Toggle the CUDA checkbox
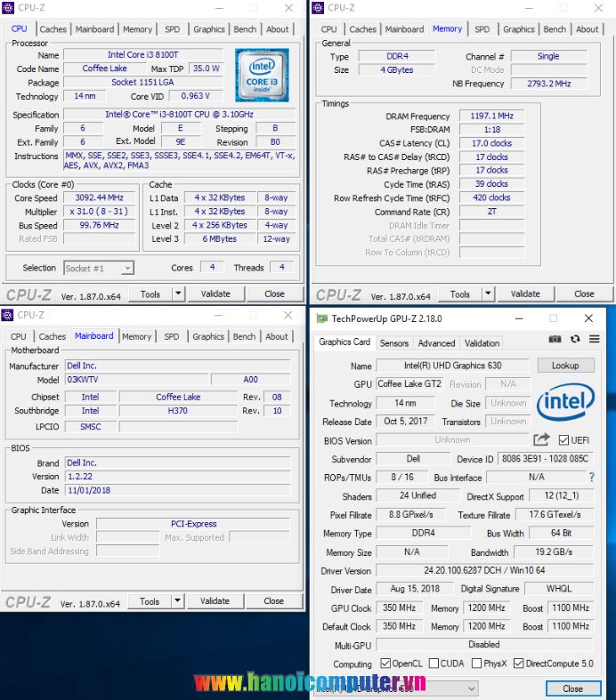 coord(434,664)
